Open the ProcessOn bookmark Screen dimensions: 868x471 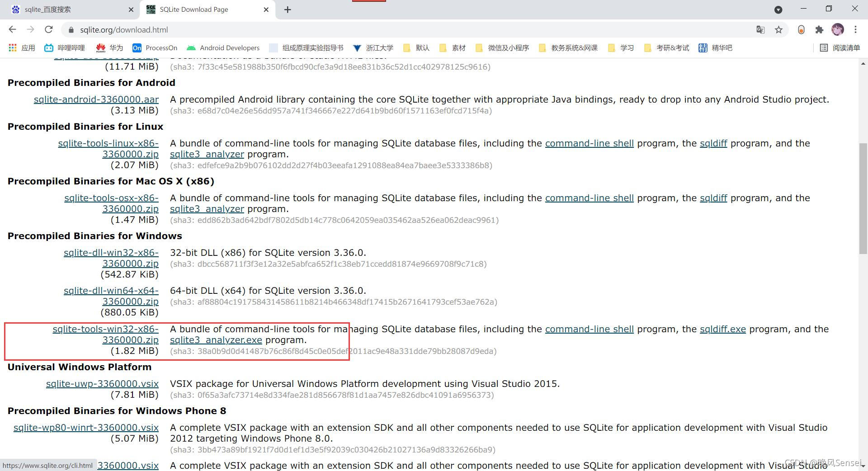(155, 48)
